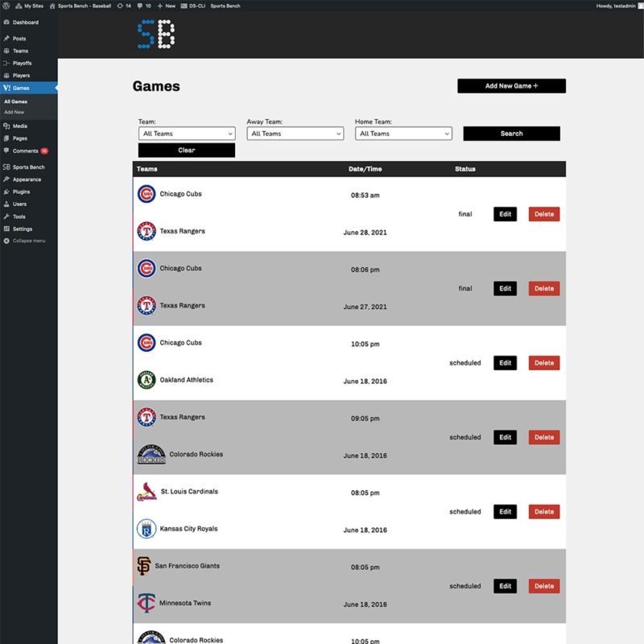This screenshot has height=644, width=644.
Task: Click the Search button
Action: 512,134
